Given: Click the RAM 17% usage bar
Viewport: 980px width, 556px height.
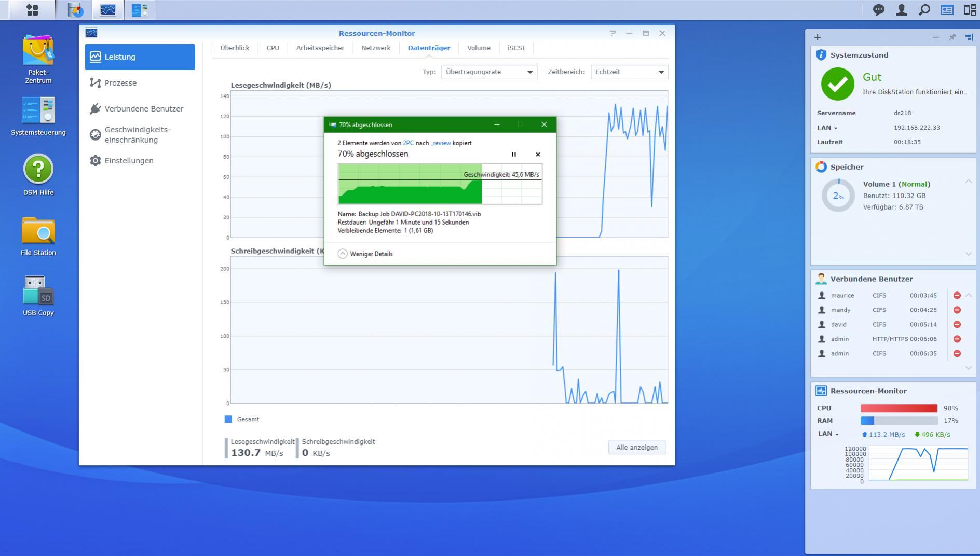Looking at the screenshot, I should point(899,421).
